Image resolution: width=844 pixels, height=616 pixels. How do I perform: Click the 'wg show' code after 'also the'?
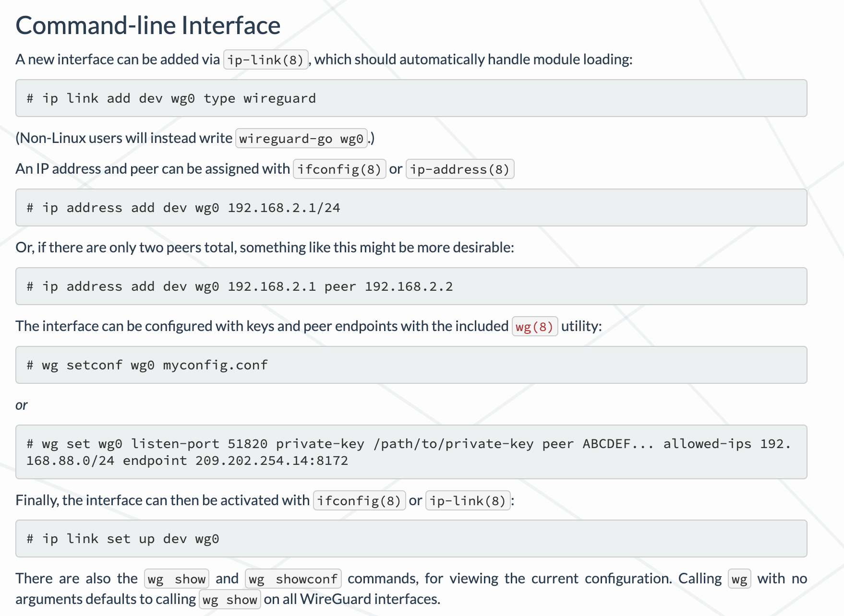pos(177,579)
